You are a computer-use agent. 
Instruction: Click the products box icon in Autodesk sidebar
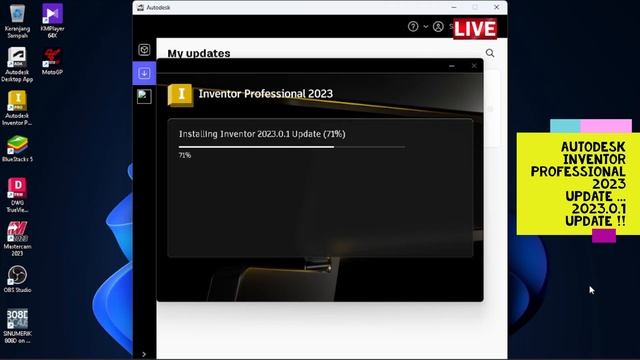[144, 50]
